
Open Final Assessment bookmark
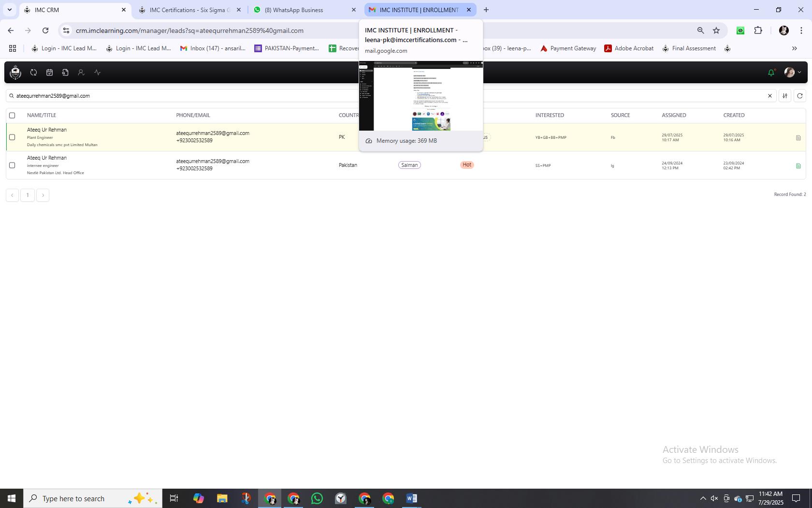pos(689,48)
